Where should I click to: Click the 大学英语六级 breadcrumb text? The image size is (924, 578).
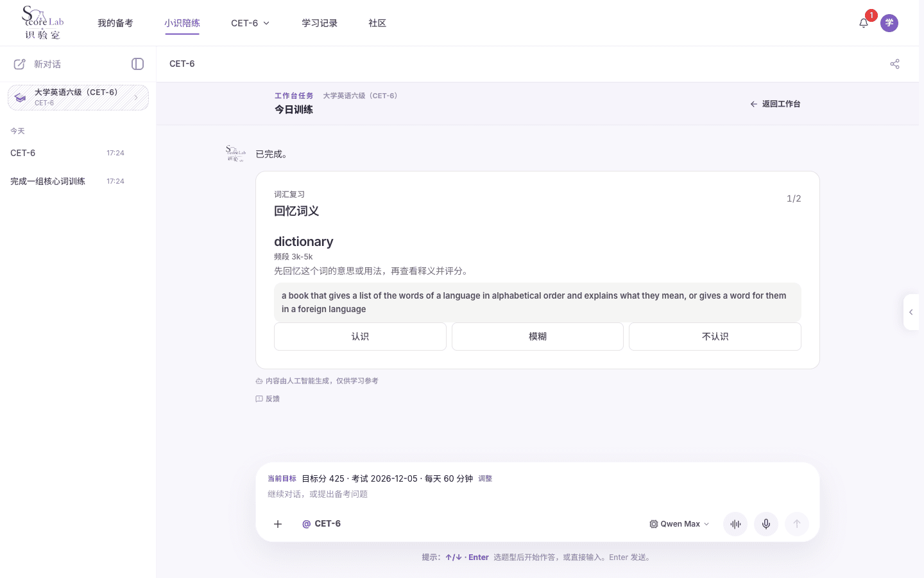(361, 96)
